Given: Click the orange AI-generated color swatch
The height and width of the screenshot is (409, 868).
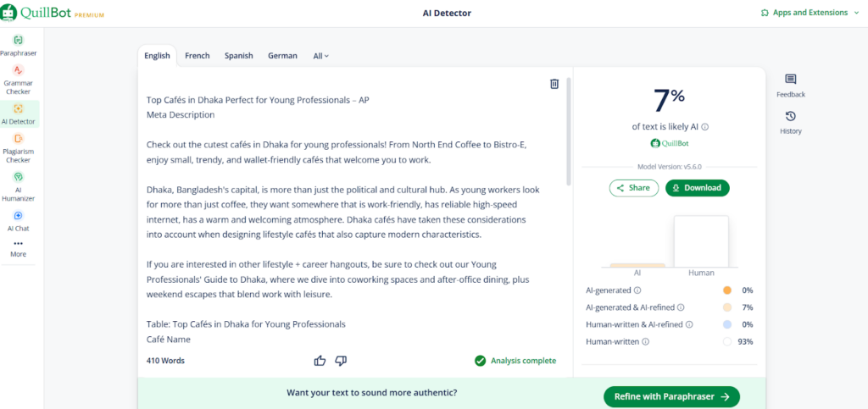Looking at the screenshot, I should click(x=726, y=290).
